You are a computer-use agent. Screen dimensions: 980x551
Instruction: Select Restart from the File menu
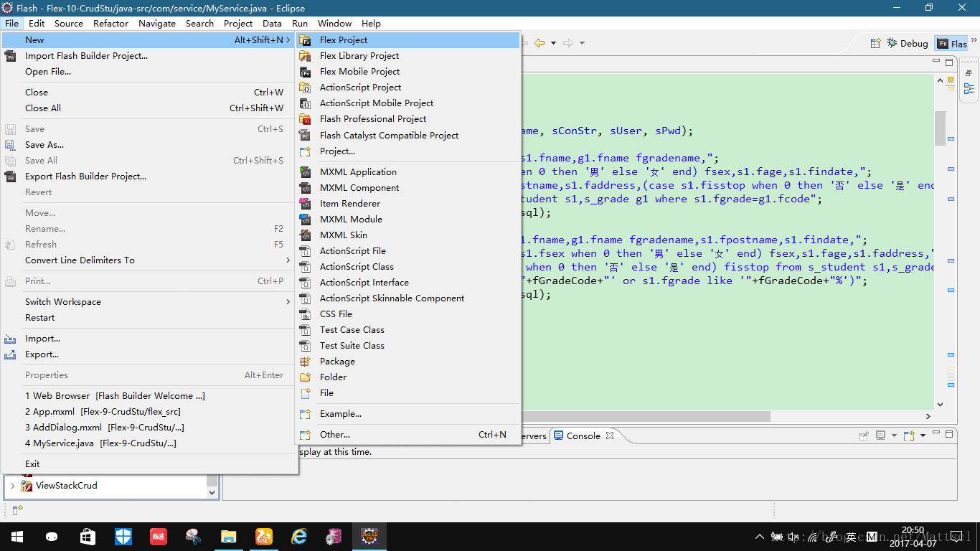pos(149,318)
